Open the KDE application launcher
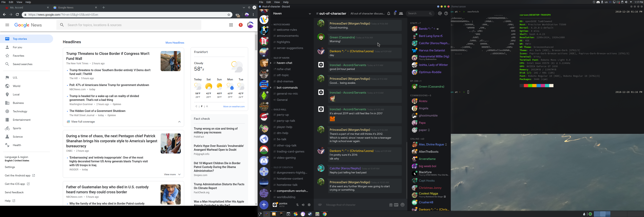This screenshot has width=644, height=217. point(260,214)
